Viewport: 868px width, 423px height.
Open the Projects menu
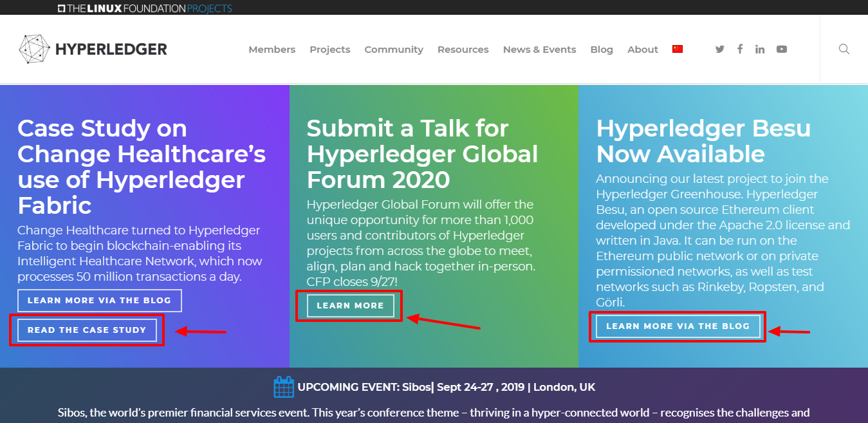(329, 50)
